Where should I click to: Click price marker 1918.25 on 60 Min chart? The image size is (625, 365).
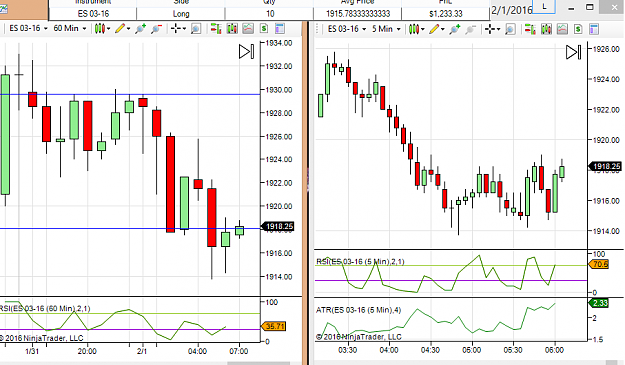click(278, 226)
